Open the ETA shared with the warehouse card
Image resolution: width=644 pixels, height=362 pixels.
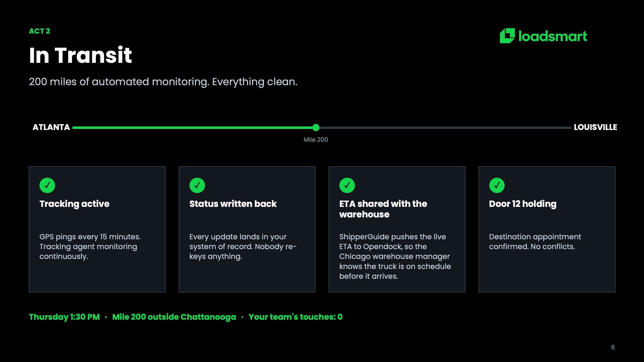[x=397, y=229]
